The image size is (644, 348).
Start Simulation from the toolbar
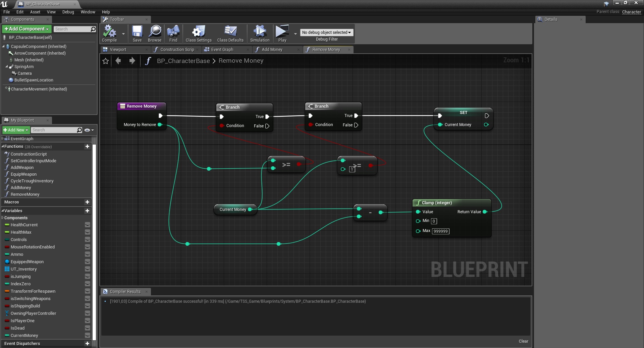tap(260, 33)
